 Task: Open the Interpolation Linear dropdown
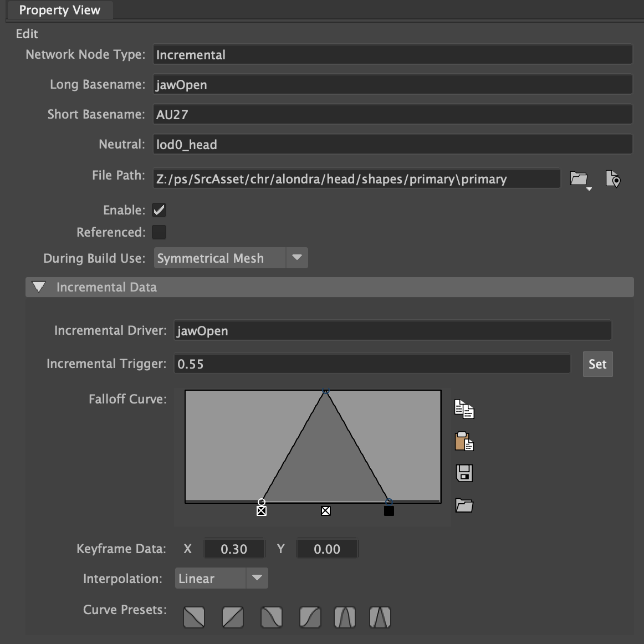[221, 578]
